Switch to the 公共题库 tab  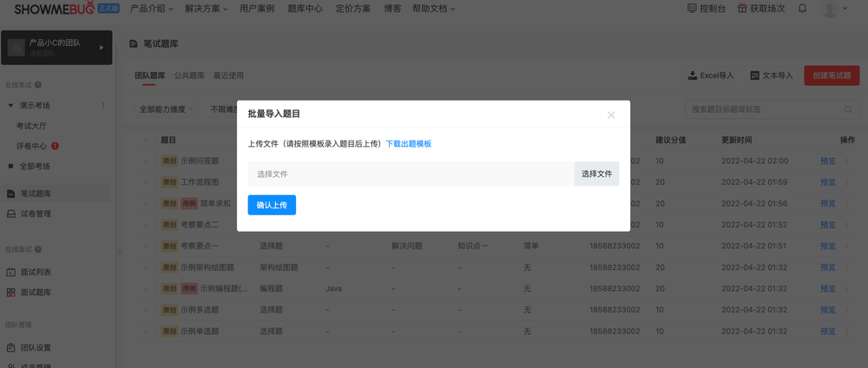click(x=189, y=76)
